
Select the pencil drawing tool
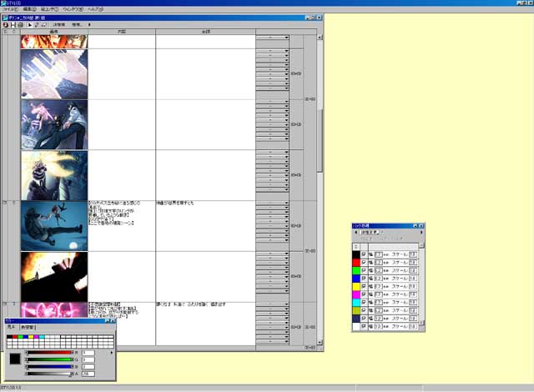pos(37,25)
